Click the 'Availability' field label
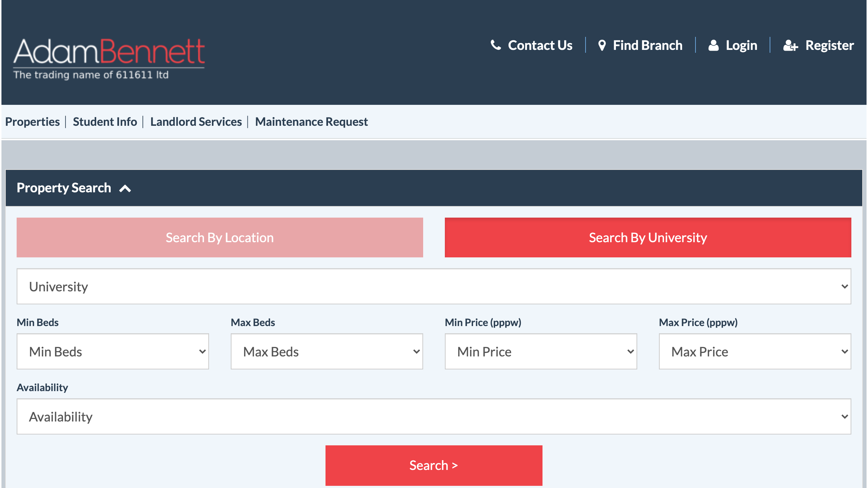868x488 pixels. click(42, 388)
